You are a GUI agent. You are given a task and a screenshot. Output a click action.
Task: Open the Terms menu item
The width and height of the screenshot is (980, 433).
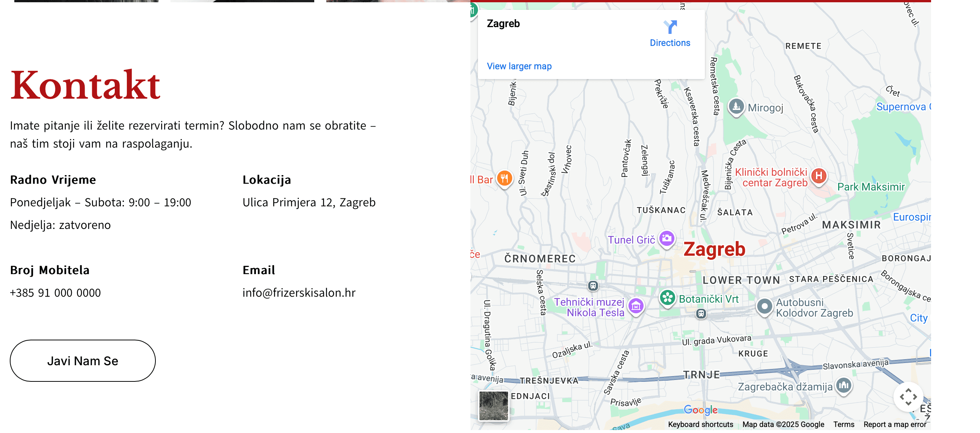845,424
